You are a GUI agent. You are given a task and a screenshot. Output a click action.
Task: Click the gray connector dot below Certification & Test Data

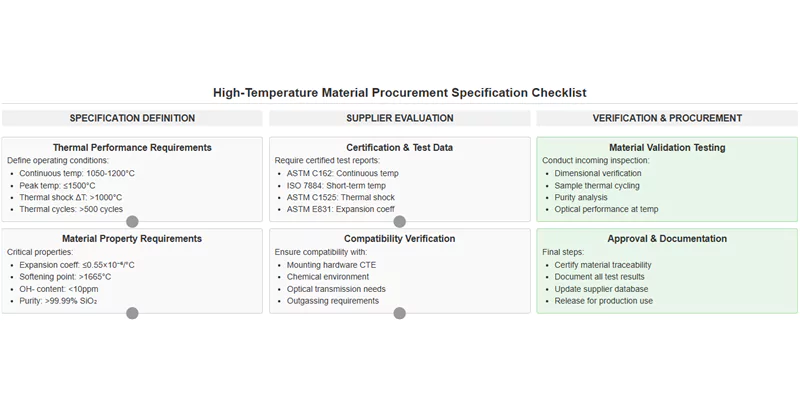(x=400, y=221)
